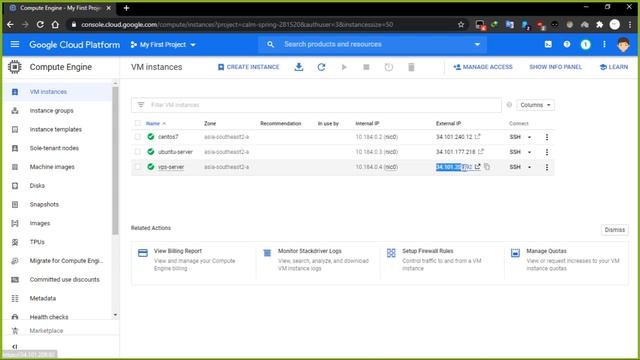Open more actions for vps-server row
The image size is (640, 360).
pyautogui.click(x=547, y=167)
